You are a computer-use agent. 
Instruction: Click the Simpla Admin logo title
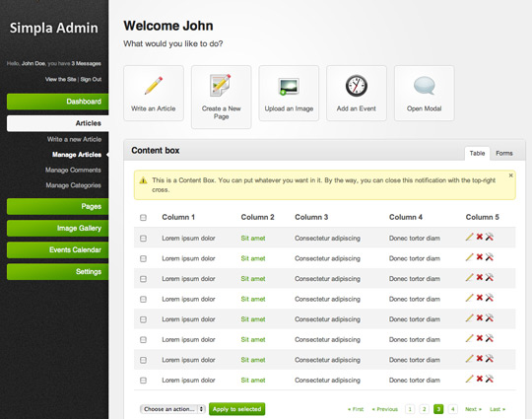(x=54, y=28)
